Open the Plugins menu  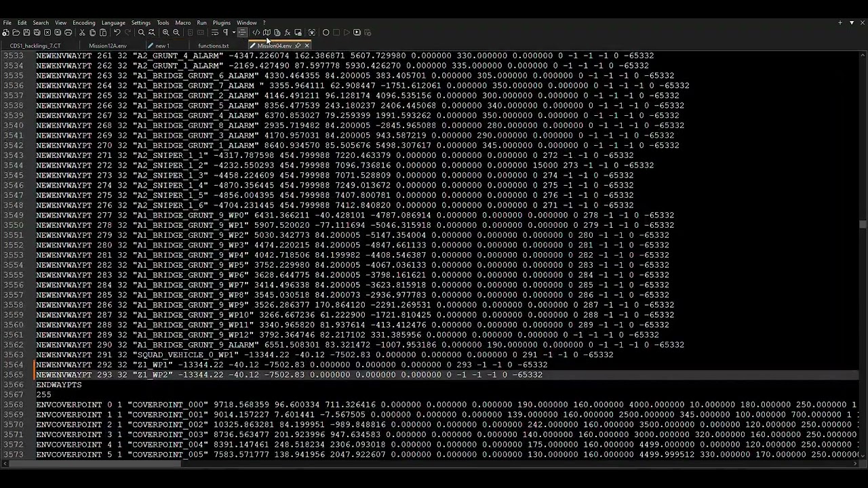click(222, 22)
